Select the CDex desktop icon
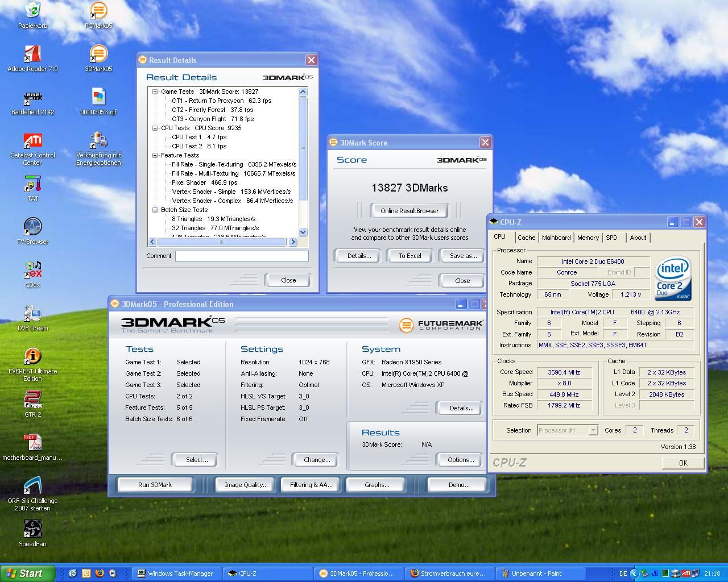Image resolution: width=728 pixels, height=582 pixels. point(32,270)
